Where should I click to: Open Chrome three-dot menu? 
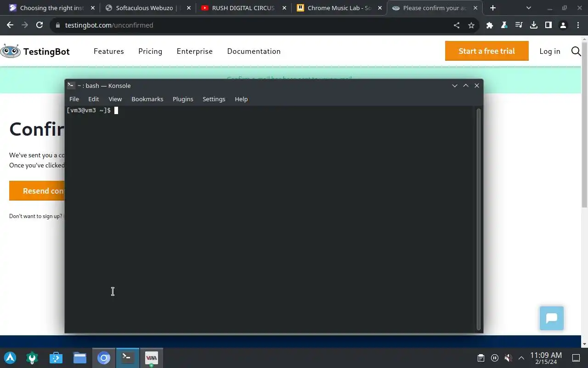point(578,25)
